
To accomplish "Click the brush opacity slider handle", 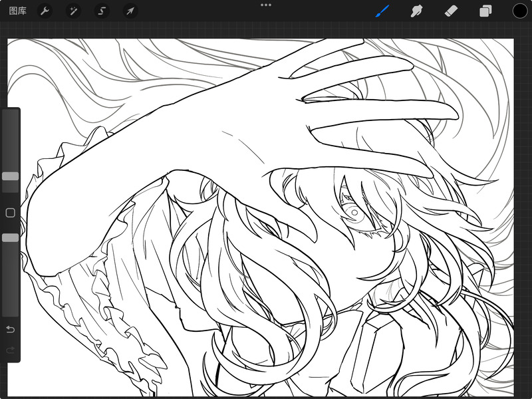I will pyautogui.click(x=11, y=238).
